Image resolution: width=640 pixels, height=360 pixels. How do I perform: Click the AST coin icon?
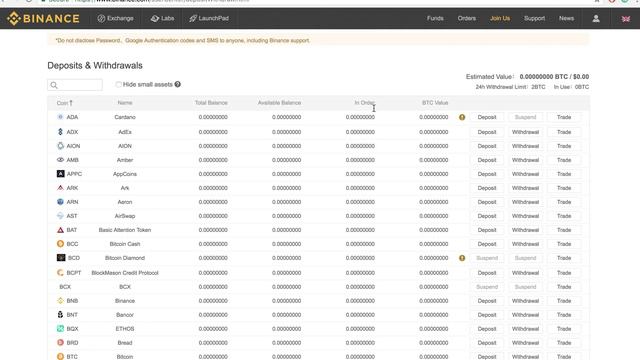(x=60, y=216)
